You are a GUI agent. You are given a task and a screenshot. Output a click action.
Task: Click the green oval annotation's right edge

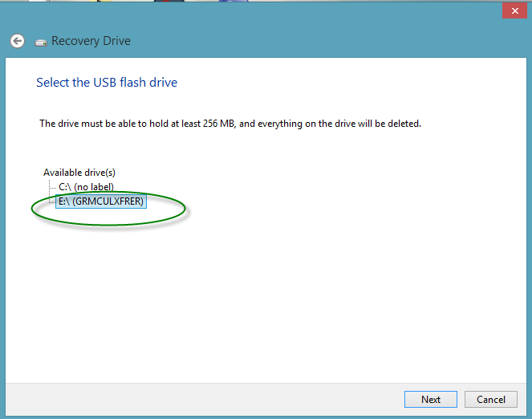[185, 209]
